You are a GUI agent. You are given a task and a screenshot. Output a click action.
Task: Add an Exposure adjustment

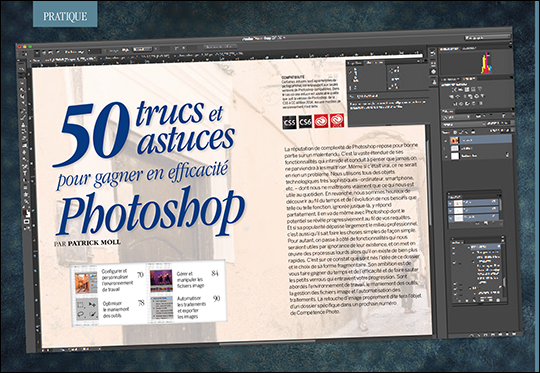(473, 90)
